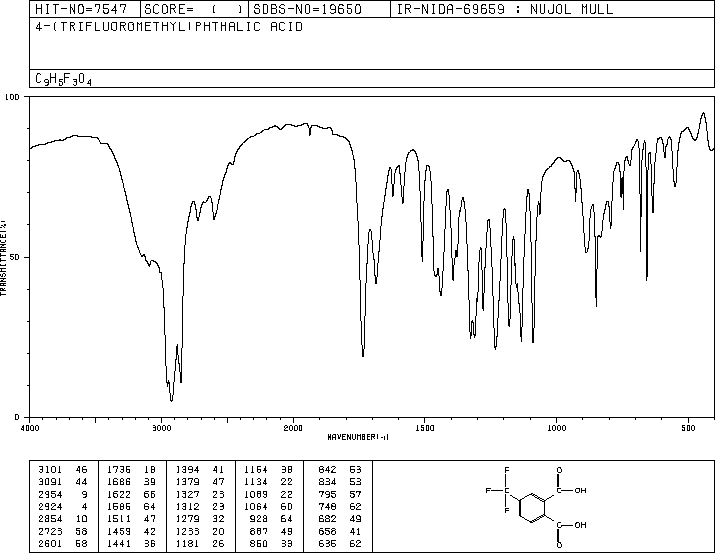Click peak table entry 1511
715x553 pixels.
click(119, 519)
